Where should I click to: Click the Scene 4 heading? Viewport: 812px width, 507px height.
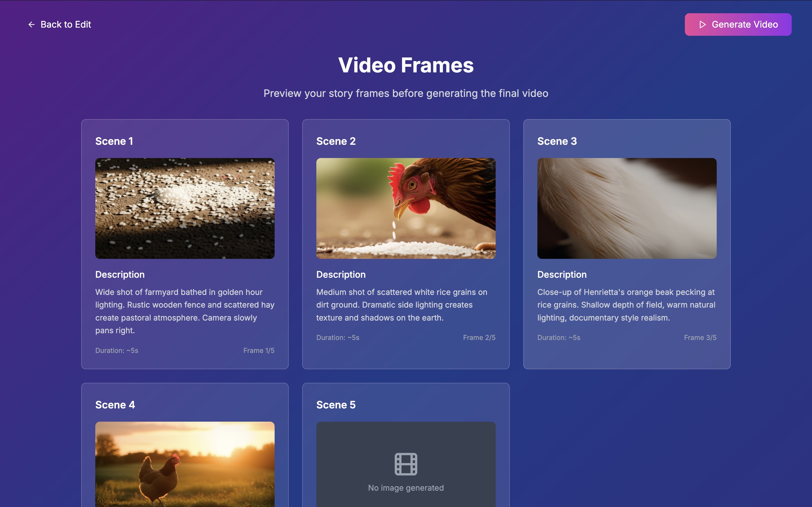[x=115, y=405]
